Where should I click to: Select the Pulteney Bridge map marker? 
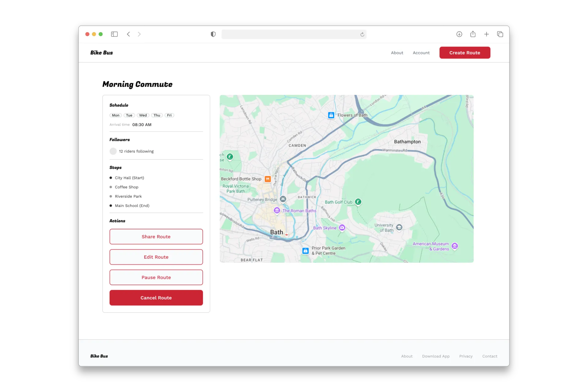tap(283, 199)
